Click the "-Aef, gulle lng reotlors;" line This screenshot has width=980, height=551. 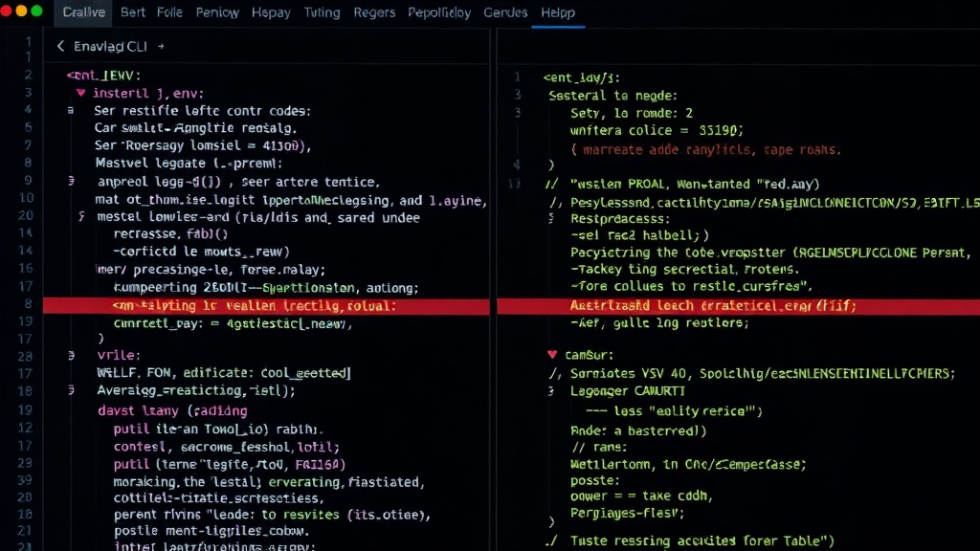(x=659, y=323)
